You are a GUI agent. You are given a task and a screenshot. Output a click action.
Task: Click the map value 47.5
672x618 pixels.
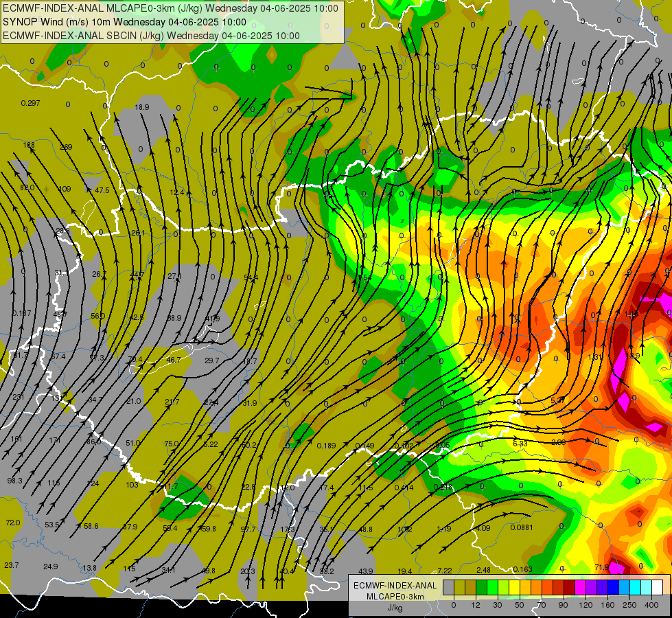[102, 190]
